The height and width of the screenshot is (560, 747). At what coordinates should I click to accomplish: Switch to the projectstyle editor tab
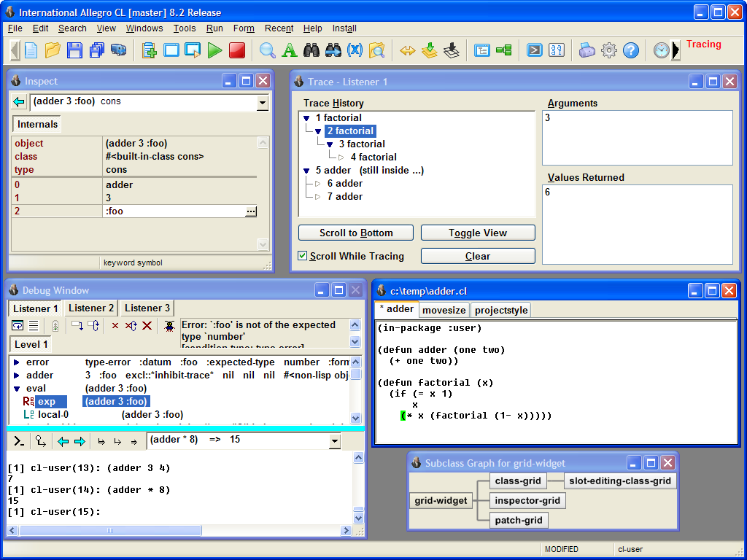pyautogui.click(x=501, y=310)
